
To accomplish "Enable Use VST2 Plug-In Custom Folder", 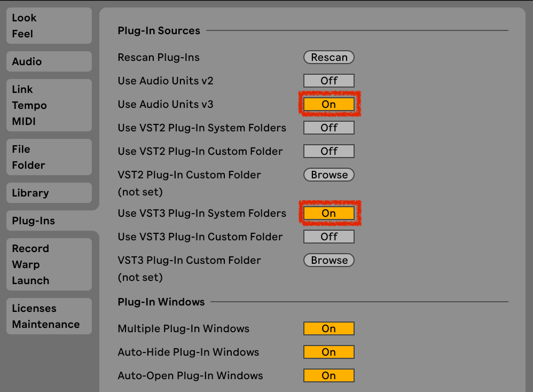I will (329, 151).
